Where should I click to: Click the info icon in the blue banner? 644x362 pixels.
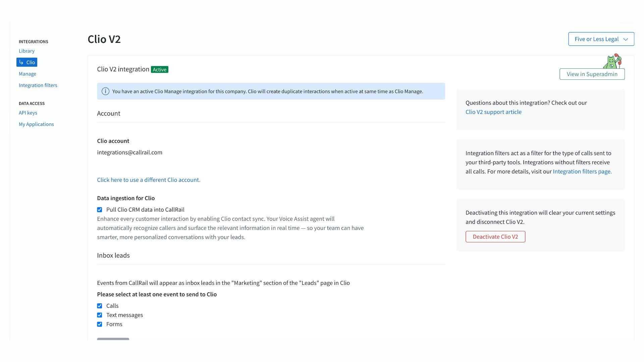coord(105,91)
